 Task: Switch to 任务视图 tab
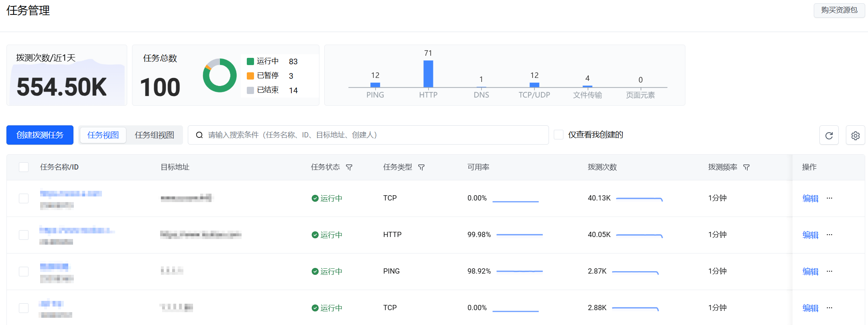103,135
